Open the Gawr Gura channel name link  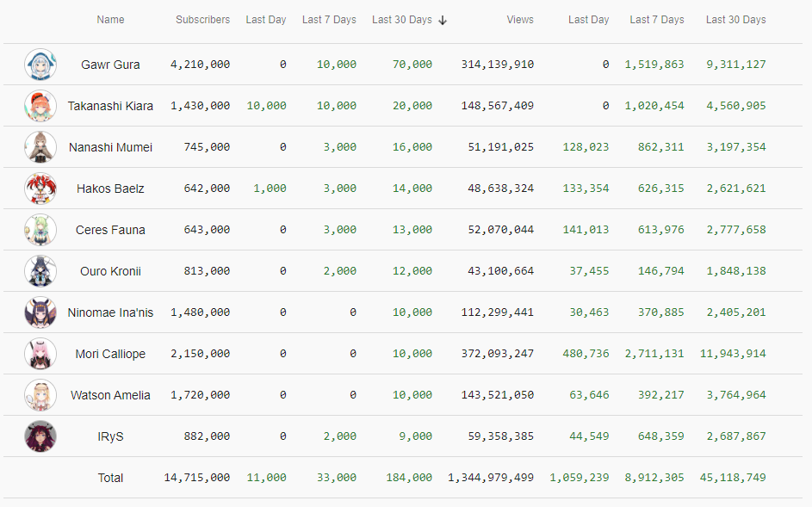(110, 65)
